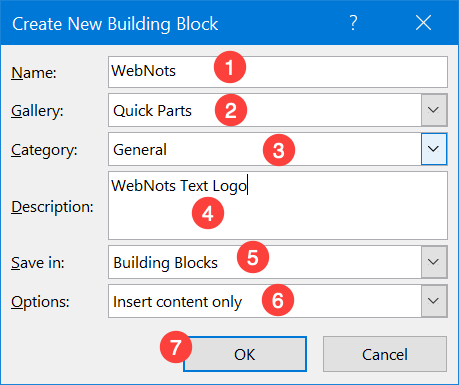Viewport: 459px width, 385px height.
Task: Click the red number 7 marker
Action: (176, 347)
